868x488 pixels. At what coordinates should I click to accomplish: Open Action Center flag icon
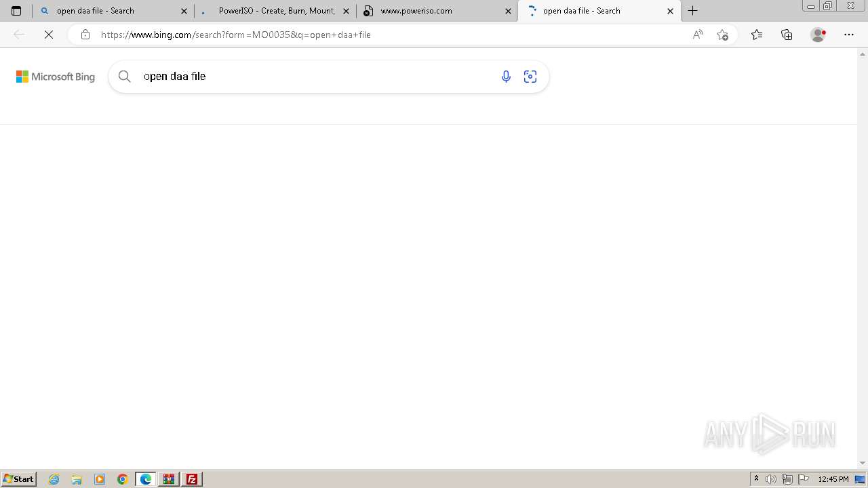point(804,479)
